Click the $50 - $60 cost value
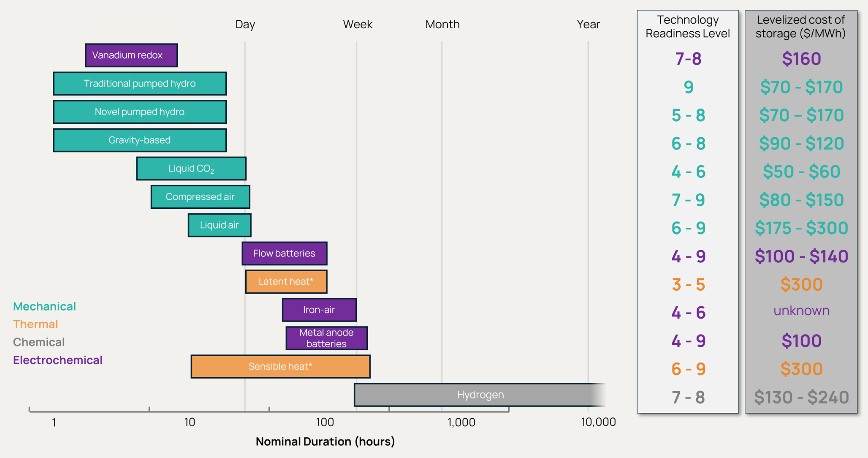The width and height of the screenshot is (868, 458). (801, 172)
